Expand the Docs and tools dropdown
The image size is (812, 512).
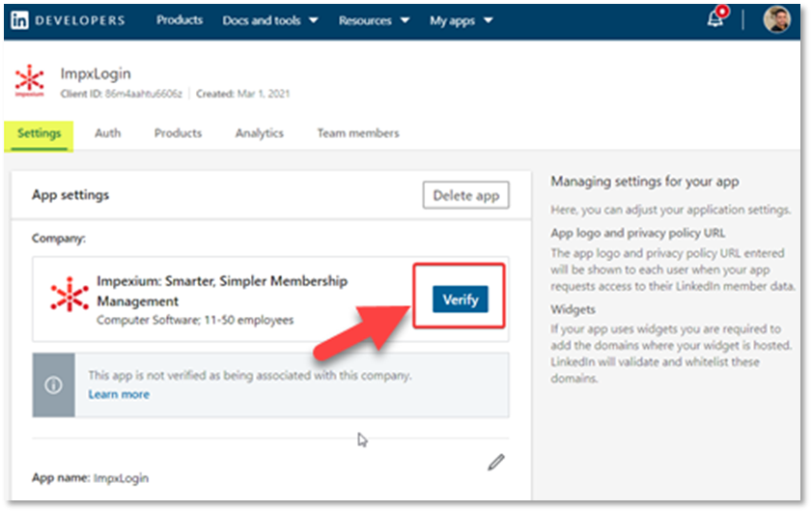click(270, 20)
